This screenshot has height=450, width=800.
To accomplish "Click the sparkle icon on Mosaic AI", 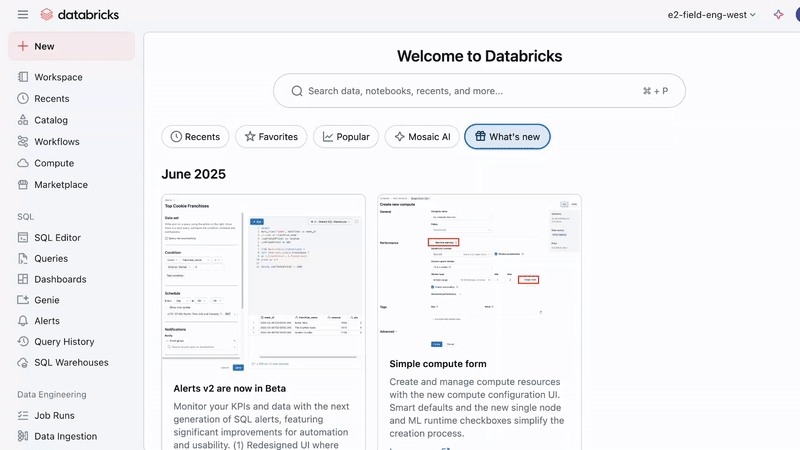I will click(399, 137).
